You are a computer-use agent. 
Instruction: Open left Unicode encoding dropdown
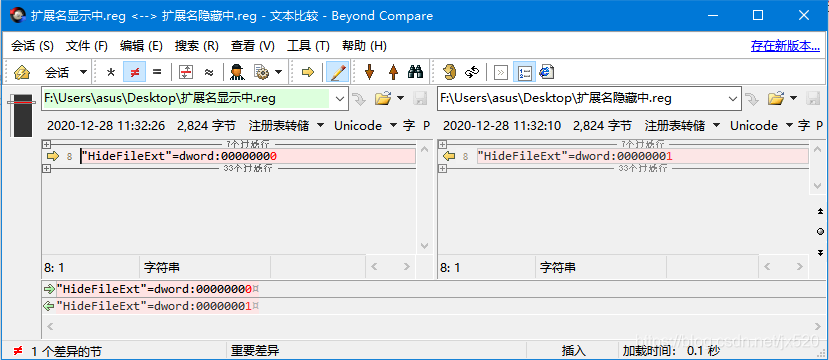click(x=365, y=126)
